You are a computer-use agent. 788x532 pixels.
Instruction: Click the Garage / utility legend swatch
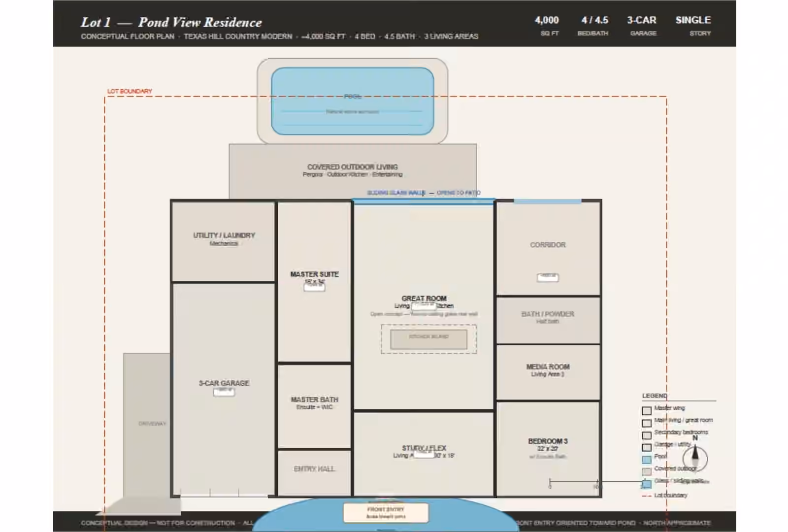click(x=647, y=447)
